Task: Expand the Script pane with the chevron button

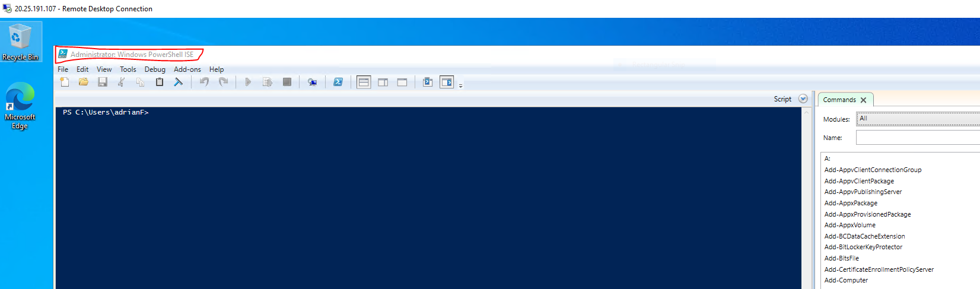Action: point(803,99)
